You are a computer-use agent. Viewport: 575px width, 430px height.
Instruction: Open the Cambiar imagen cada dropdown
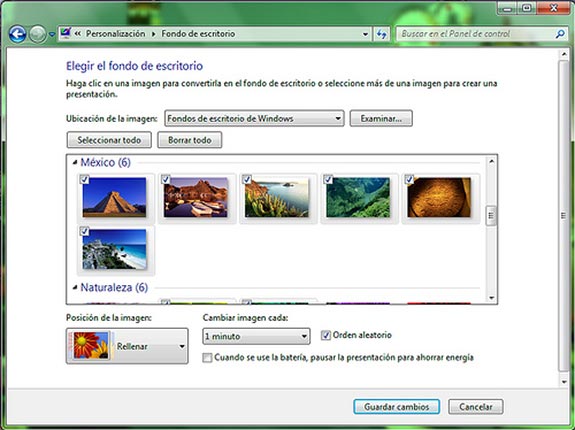[256, 336]
